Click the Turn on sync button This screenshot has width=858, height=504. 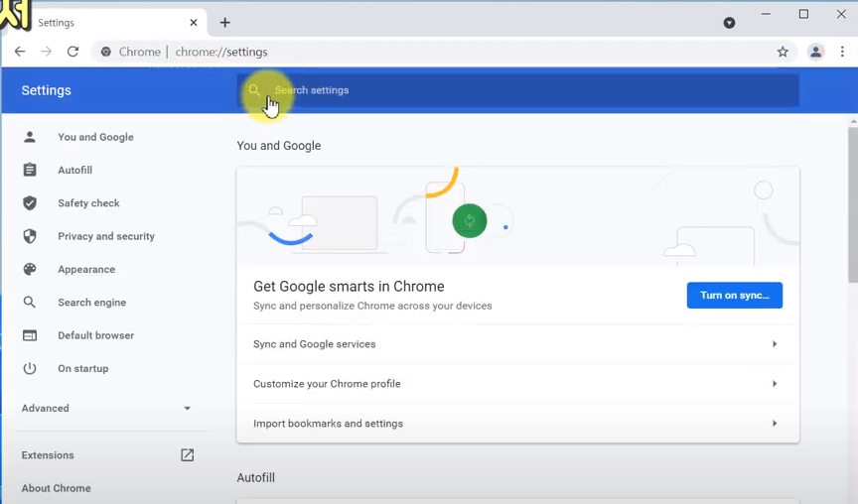tap(734, 296)
